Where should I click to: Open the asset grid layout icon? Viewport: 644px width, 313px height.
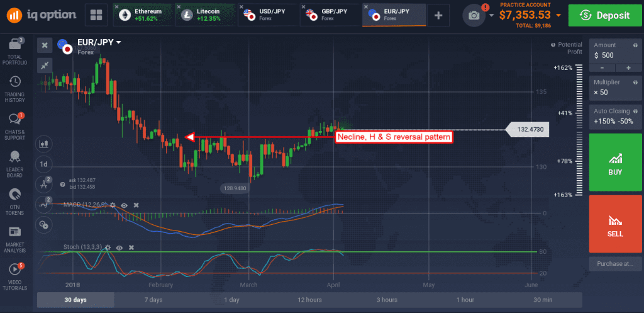coord(96,15)
